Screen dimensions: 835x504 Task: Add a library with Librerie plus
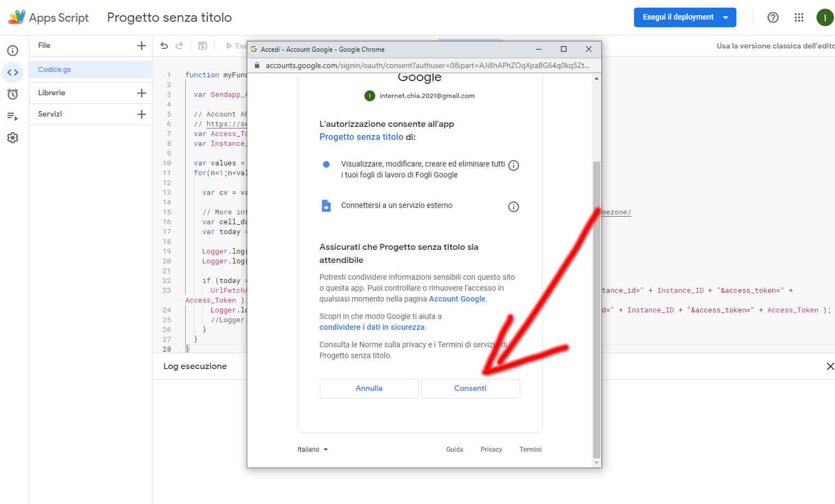click(142, 93)
